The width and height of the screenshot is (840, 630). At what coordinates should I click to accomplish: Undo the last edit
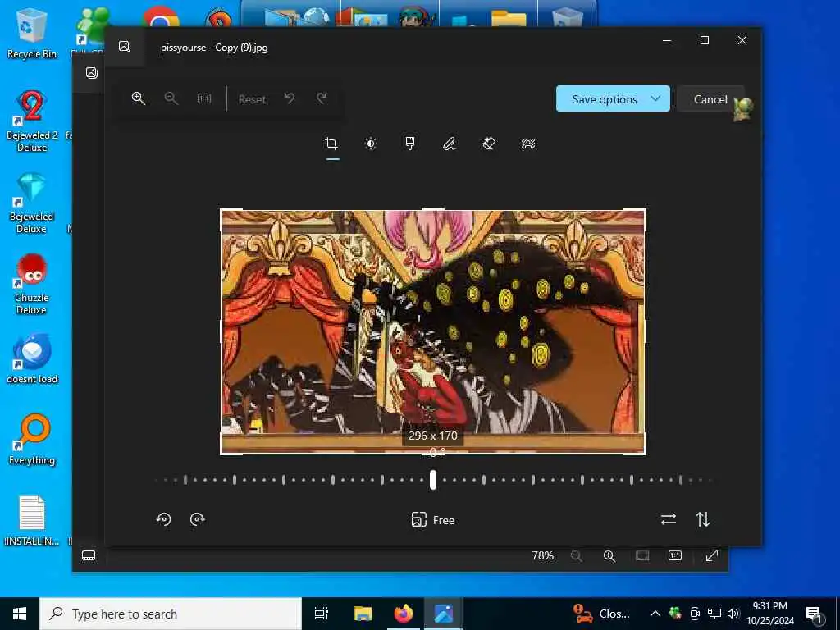[x=290, y=98]
